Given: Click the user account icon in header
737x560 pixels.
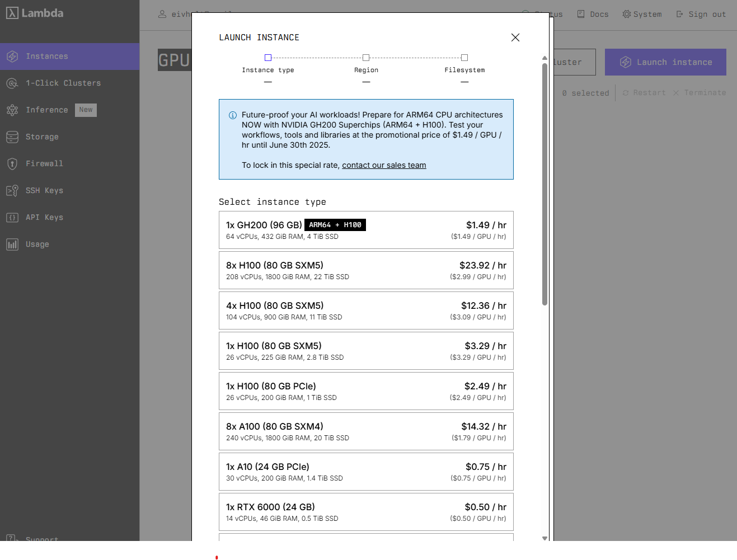Looking at the screenshot, I should [162, 14].
